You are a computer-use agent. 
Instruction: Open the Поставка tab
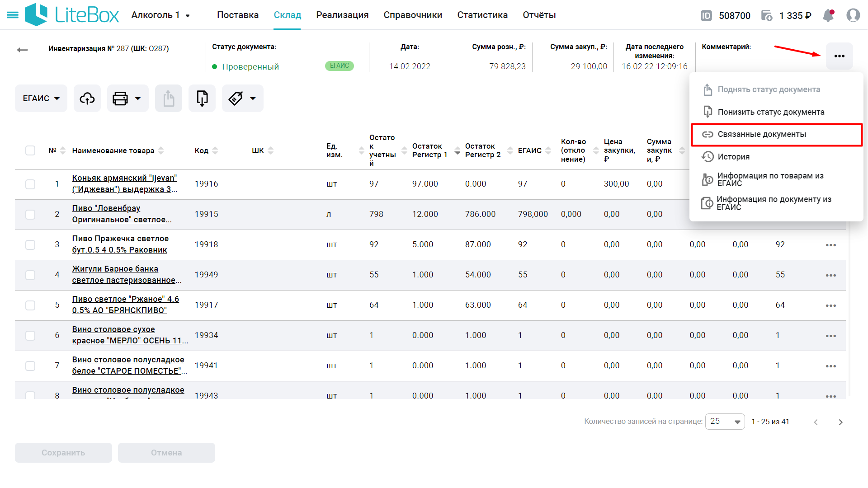point(238,15)
